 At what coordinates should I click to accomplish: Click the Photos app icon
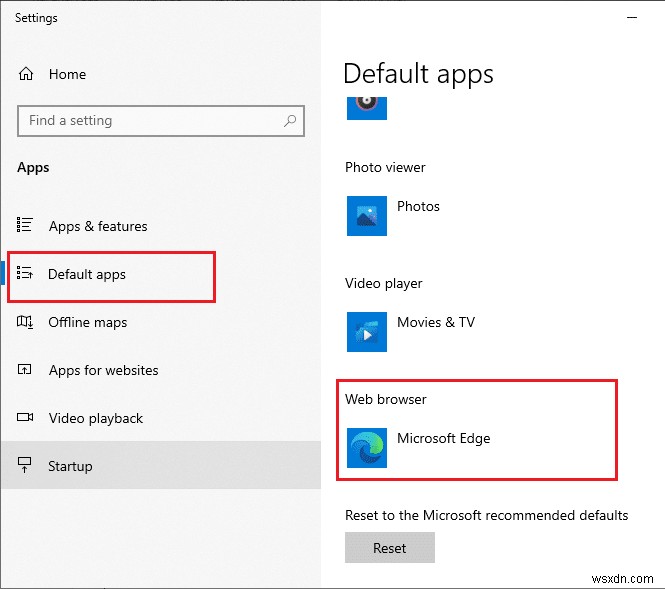tap(367, 215)
